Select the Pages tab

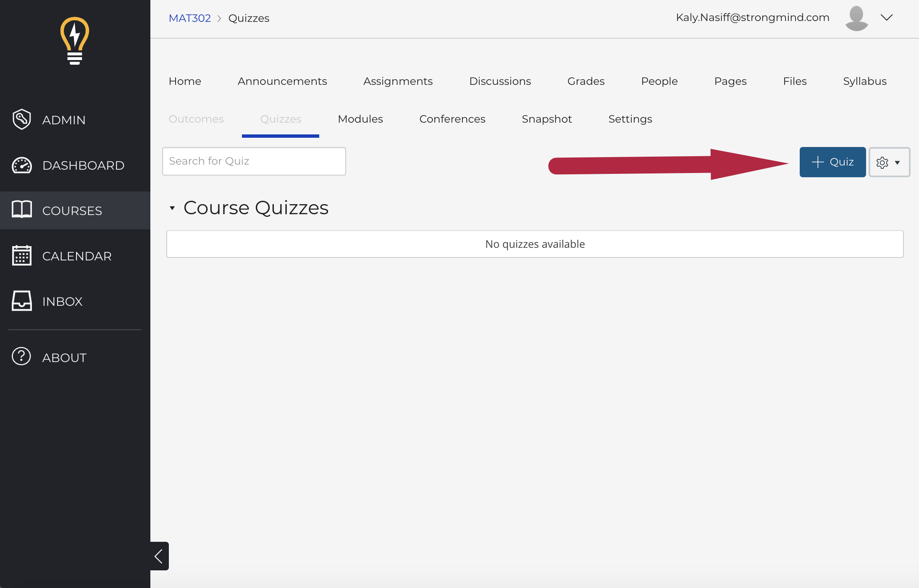730,81
